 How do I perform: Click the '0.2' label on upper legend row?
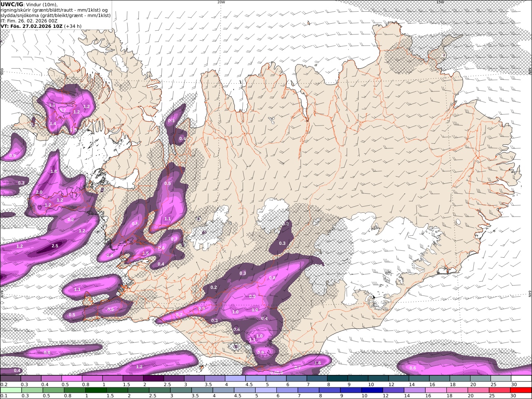click(x=4, y=384)
